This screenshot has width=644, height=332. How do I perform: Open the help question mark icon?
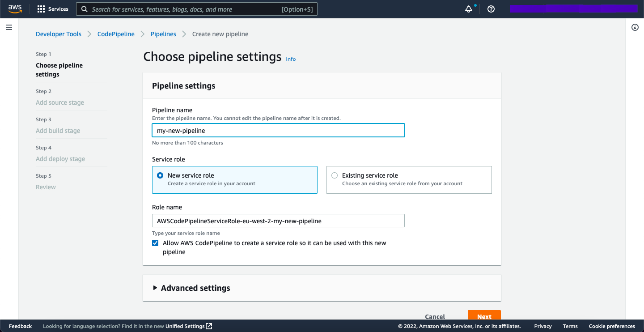click(491, 9)
